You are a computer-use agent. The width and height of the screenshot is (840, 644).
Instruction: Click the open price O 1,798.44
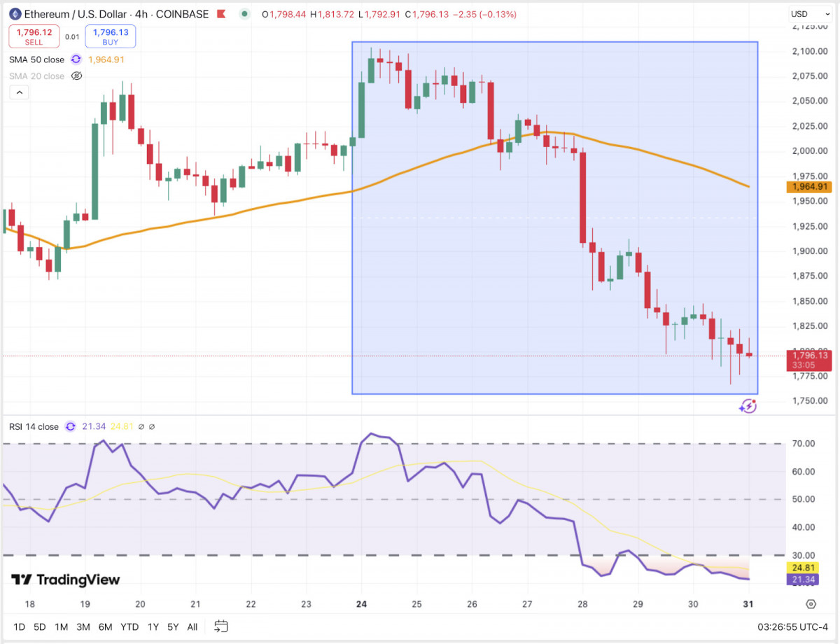(283, 14)
